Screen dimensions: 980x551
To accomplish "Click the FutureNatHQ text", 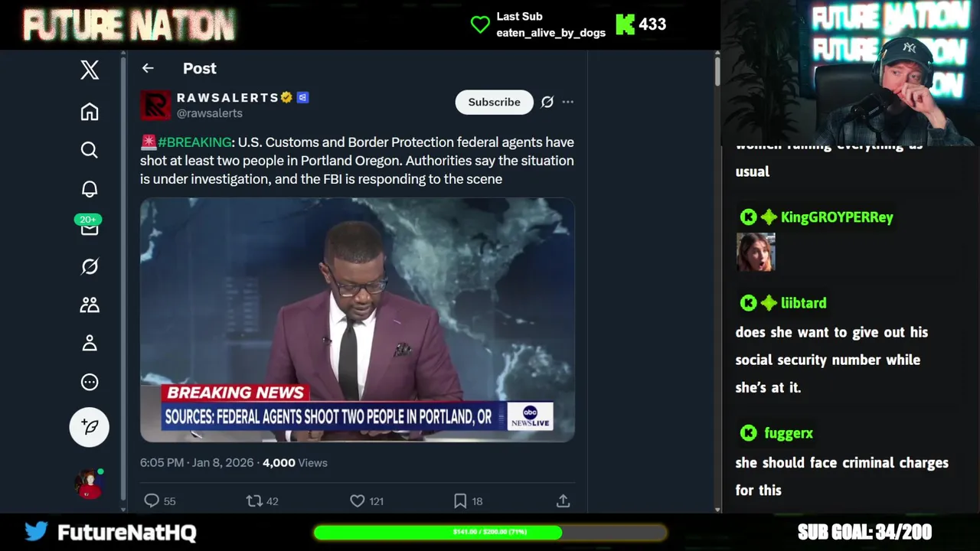I will (x=126, y=533).
